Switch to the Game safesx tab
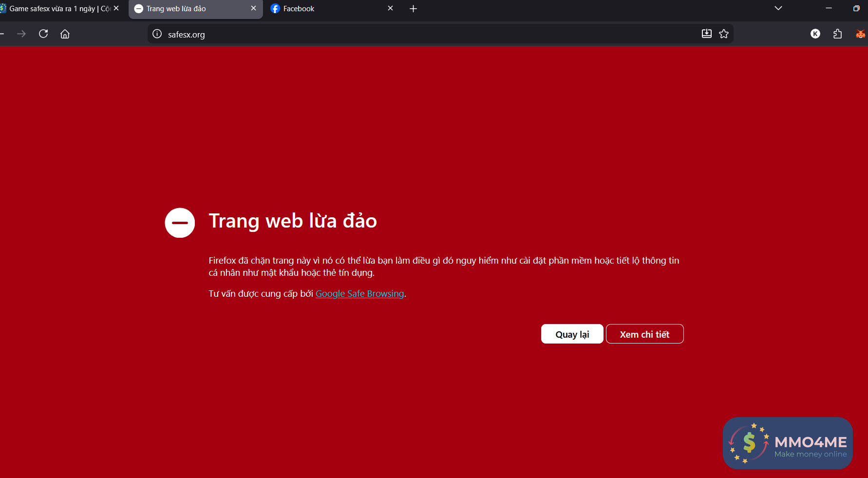 pyautogui.click(x=60, y=9)
